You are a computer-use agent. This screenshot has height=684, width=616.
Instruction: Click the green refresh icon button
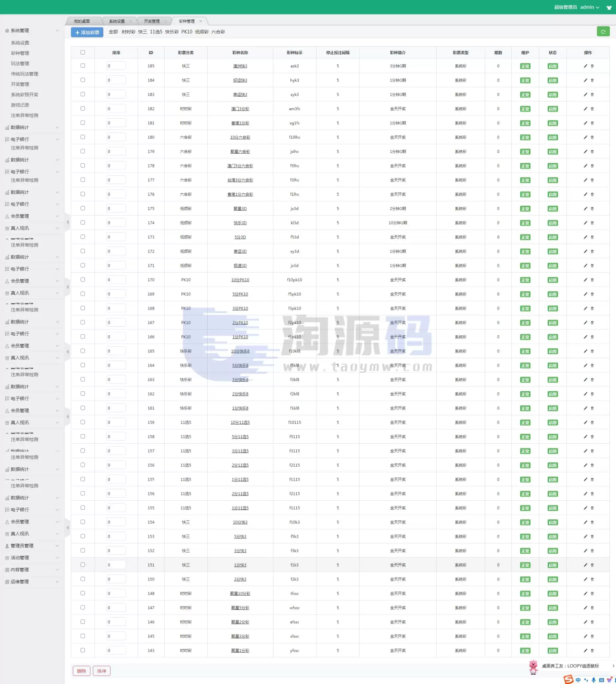pyautogui.click(x=603, y=31)
